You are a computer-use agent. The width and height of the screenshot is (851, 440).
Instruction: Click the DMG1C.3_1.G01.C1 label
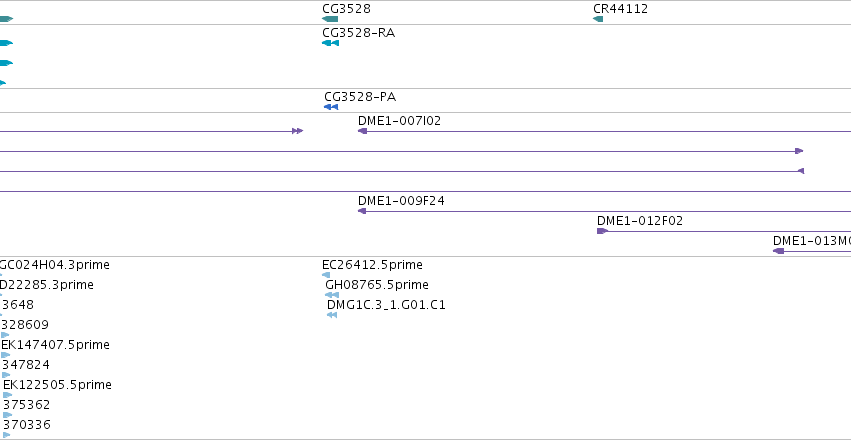click(x=386, y=305)
